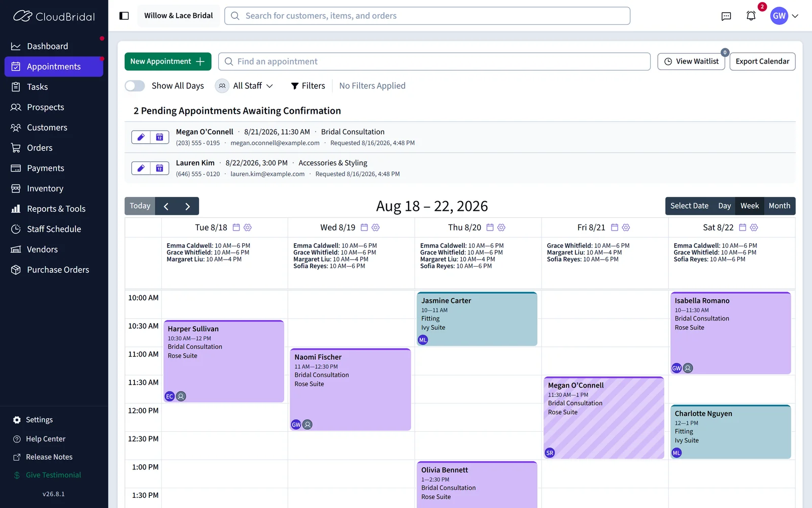This screenshot has height=508, width=812.
Task: Click the calendar icon beside Wed 8/19
Action: [364, 228]
